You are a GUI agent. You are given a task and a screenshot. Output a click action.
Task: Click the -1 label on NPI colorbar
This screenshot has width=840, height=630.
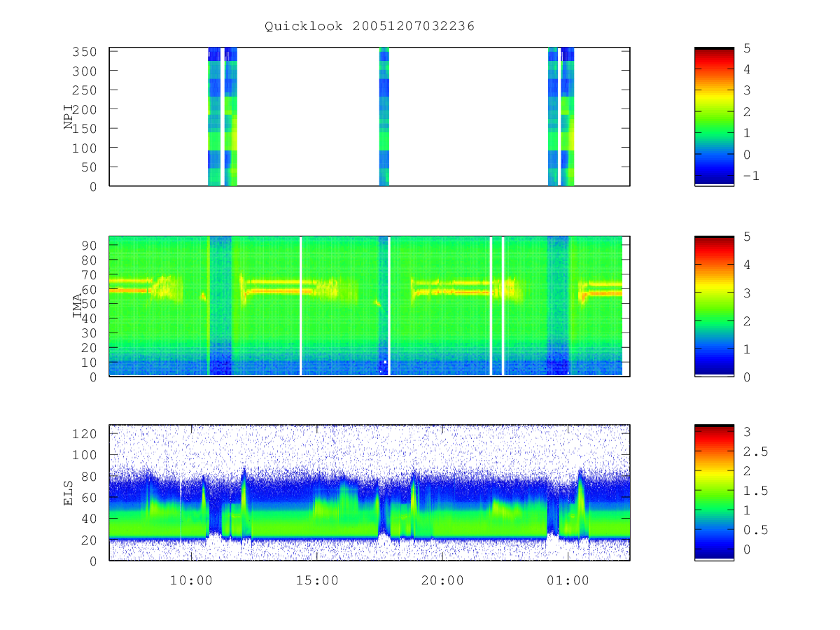pos(751,176)
